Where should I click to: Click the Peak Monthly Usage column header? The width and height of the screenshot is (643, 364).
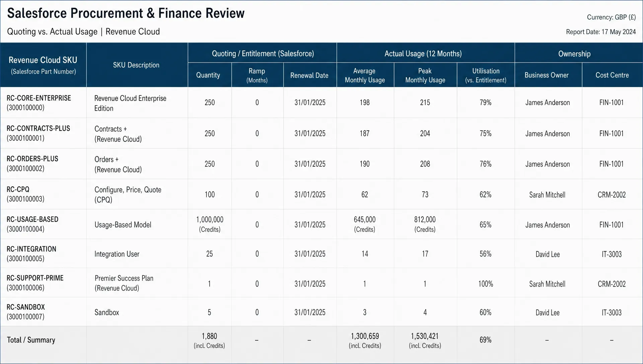pyautogui.click(x=425, y=75)
